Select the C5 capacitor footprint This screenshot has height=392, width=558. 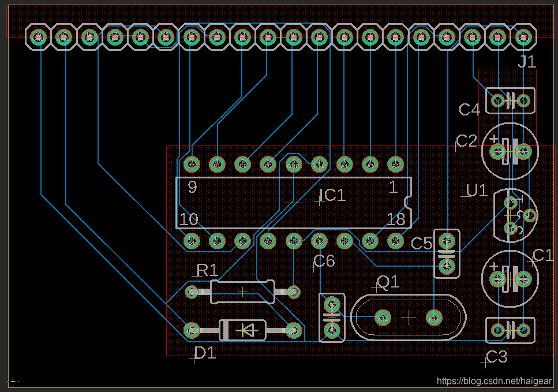click(446, 253)
